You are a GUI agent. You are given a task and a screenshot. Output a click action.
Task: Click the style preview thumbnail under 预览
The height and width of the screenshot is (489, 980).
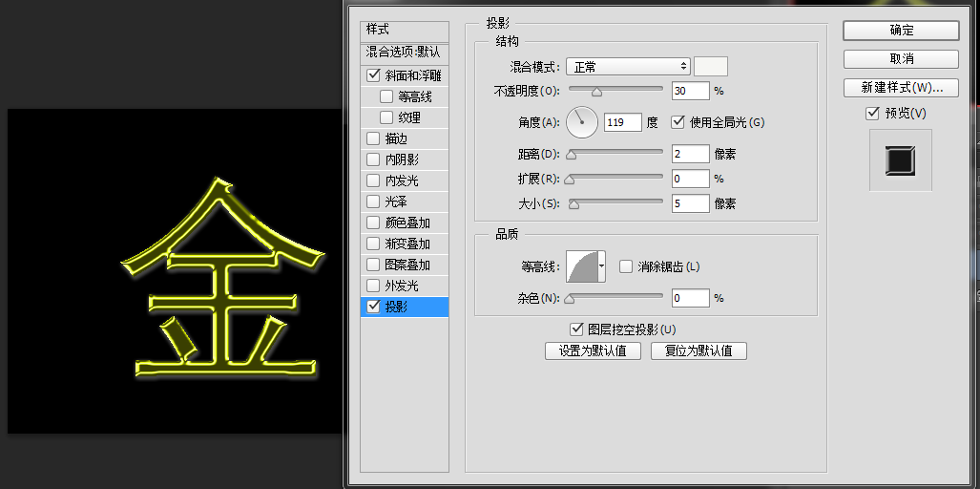click(901, 160)
